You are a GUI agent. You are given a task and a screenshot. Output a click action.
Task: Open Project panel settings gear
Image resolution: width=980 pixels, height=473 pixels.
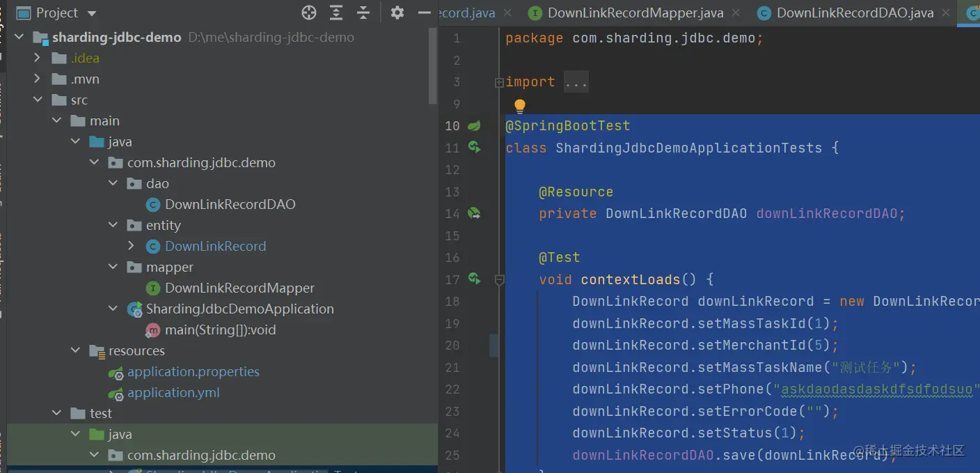(x=397, y=13)
